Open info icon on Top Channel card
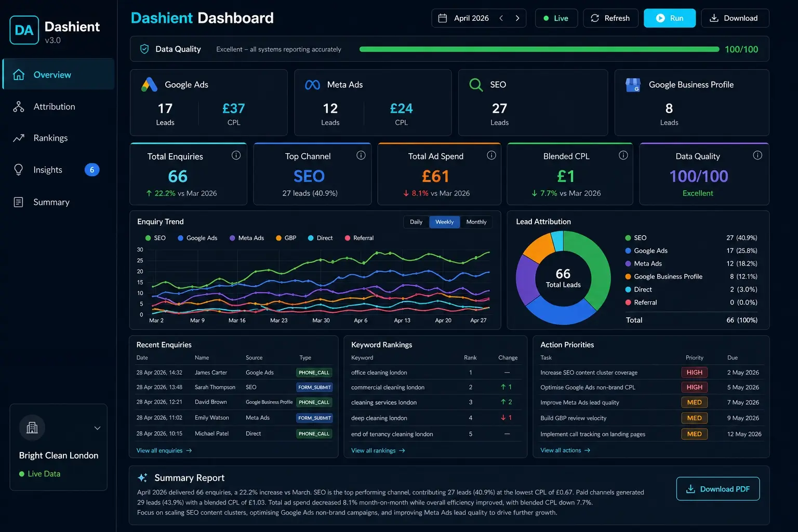 tap(361, 155)
